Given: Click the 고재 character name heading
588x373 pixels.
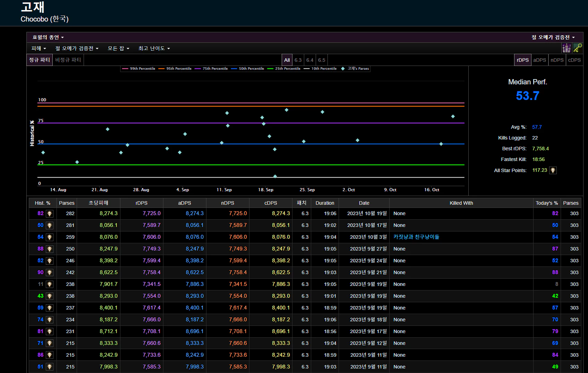Looking at the screenshot, I should (33, 7).
